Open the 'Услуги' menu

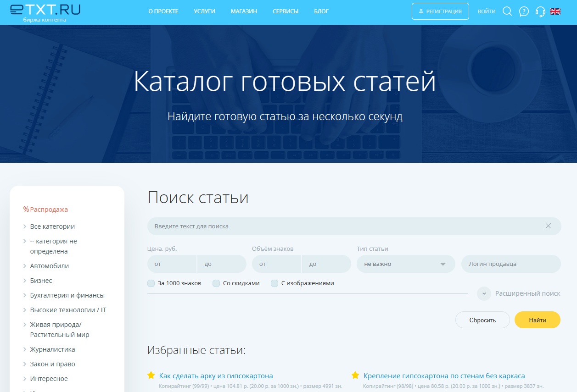coord(204,11)
